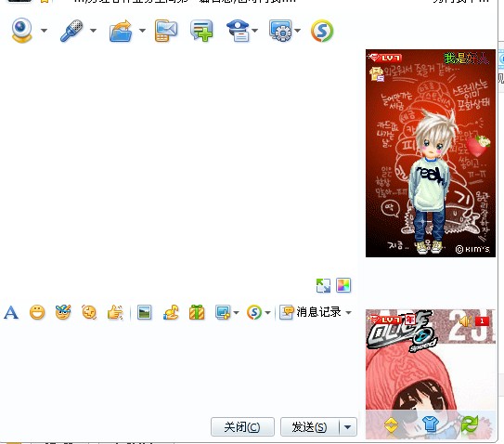504x444 pixels.
Task: Click the send file folder icon
Action: [x=121, y=31]
